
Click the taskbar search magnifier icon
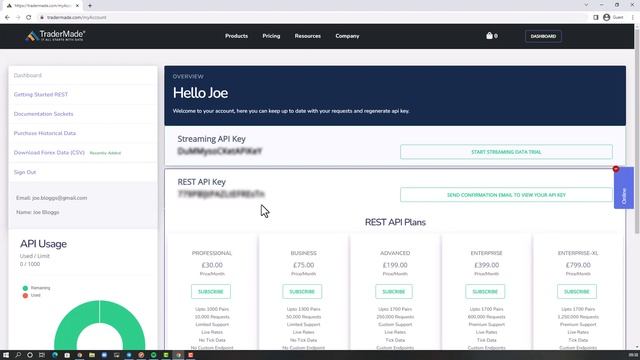18,355
